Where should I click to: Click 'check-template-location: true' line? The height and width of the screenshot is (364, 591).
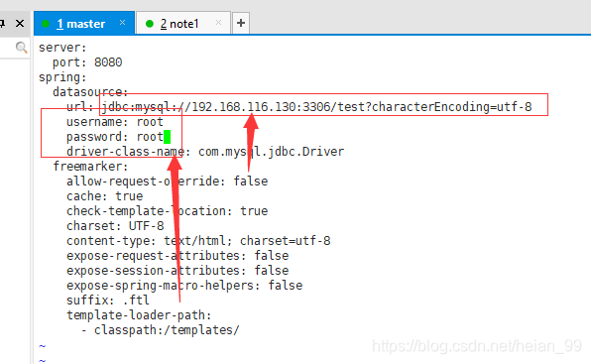(x=167, y=211)
